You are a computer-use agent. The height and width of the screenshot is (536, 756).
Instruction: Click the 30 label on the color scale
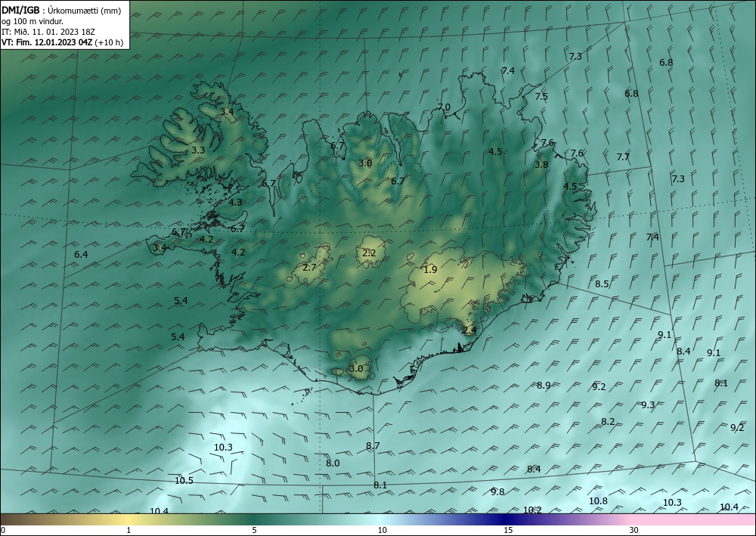click(634, 531)
